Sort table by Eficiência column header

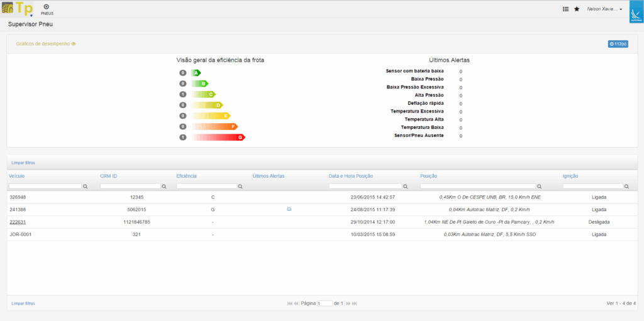click(x=187, y=176)
